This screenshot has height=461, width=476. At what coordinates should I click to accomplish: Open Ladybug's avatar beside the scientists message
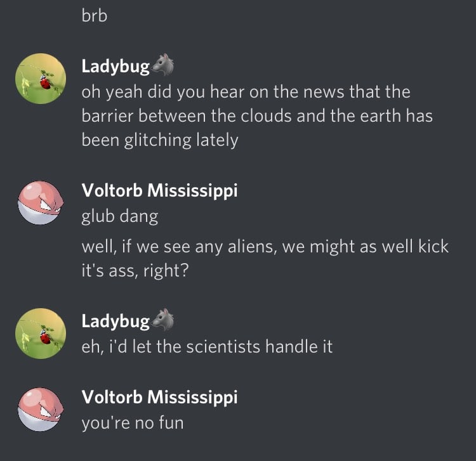point(41,334)
